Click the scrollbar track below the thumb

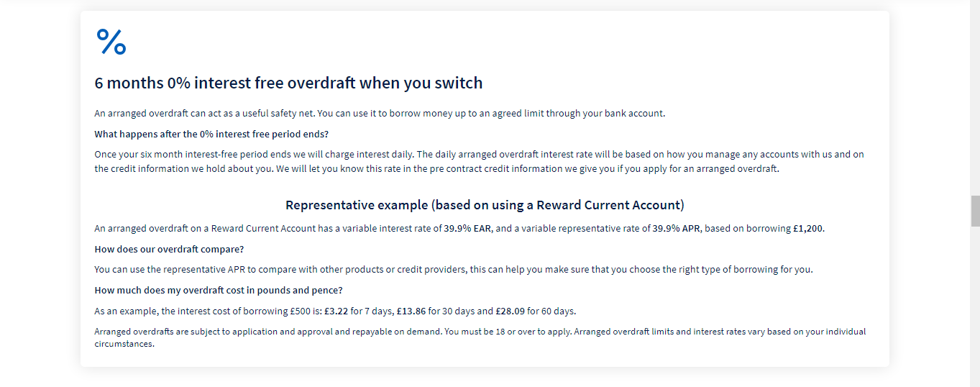click(975, 306)
